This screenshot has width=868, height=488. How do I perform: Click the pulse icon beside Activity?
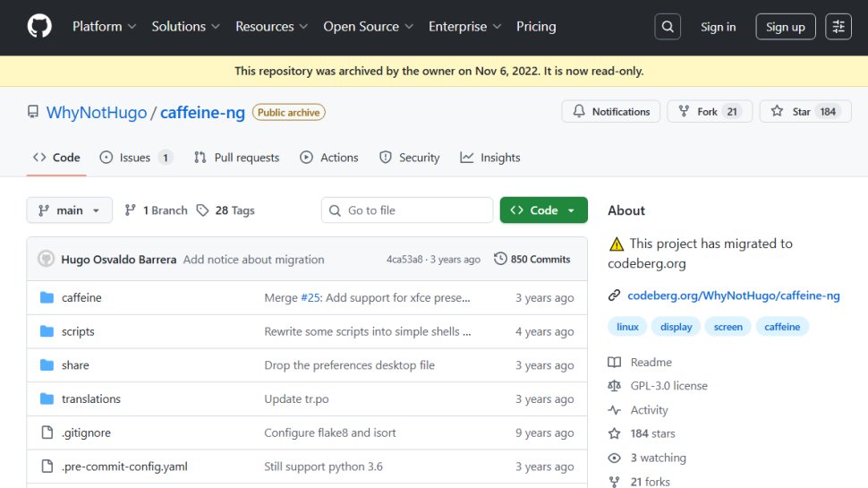[615, 410]
